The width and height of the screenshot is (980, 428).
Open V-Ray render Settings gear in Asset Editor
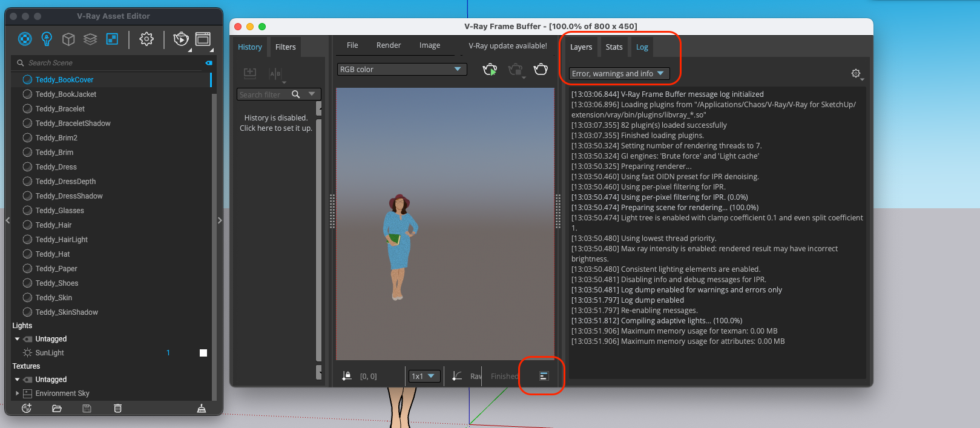click(146, 39)
